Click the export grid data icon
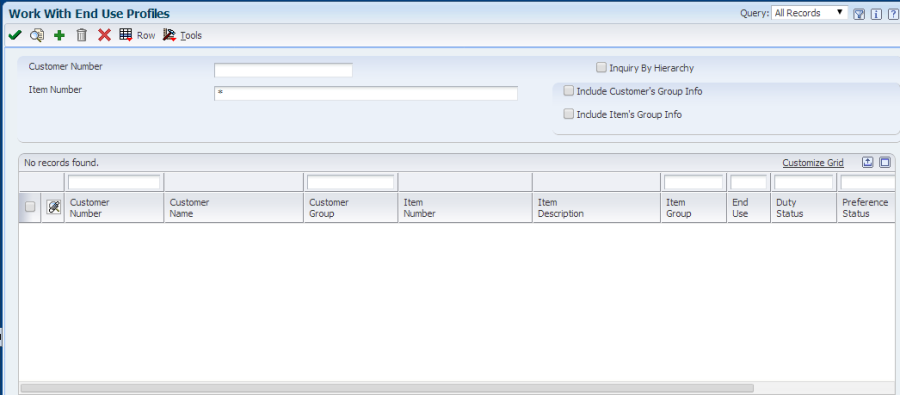This screenshot has height=395, width=900. (x=867, y=162)
